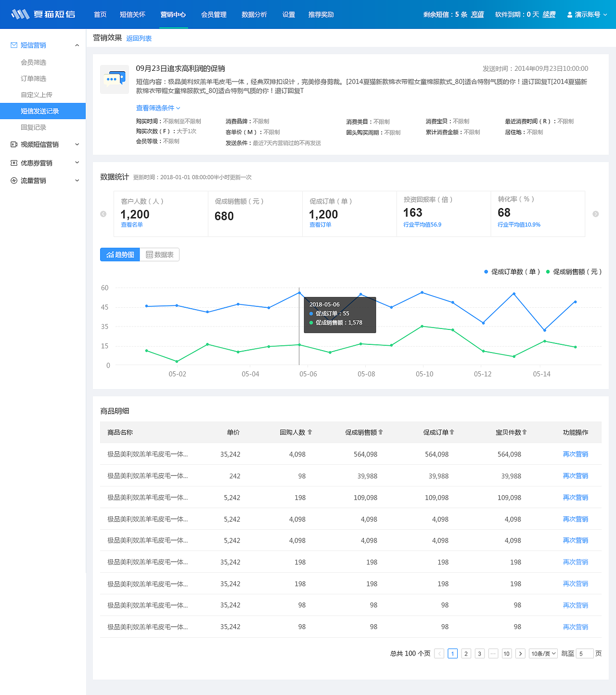Click the right carousel arrow in 数据统计
This screenshot has height=695, width=616.
595,214
